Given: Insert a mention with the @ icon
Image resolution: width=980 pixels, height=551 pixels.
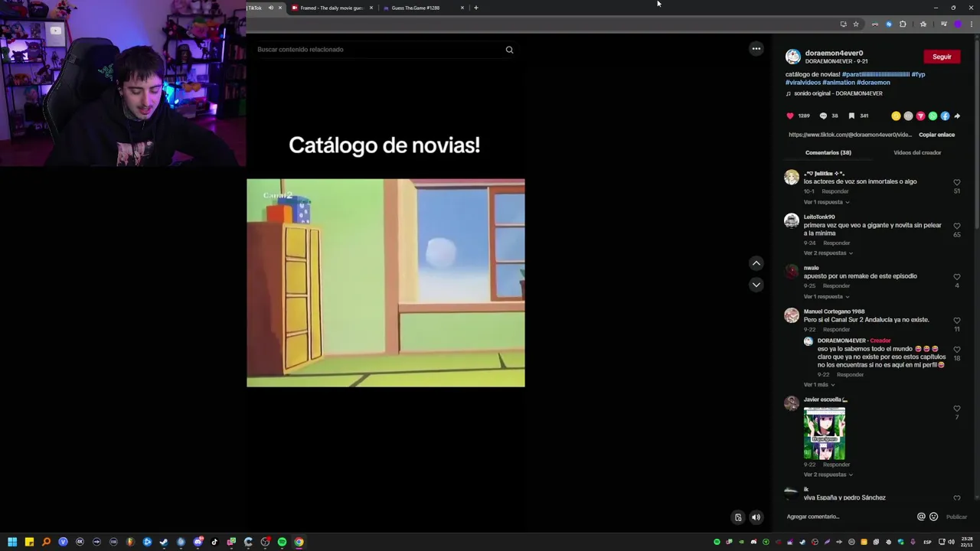Looking at the screenshot, I should click(x=921, y=517).
